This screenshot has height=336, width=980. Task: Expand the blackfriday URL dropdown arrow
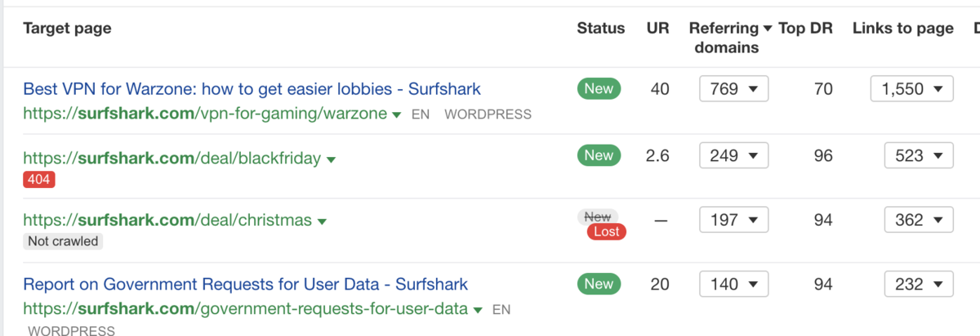[332, 160]
